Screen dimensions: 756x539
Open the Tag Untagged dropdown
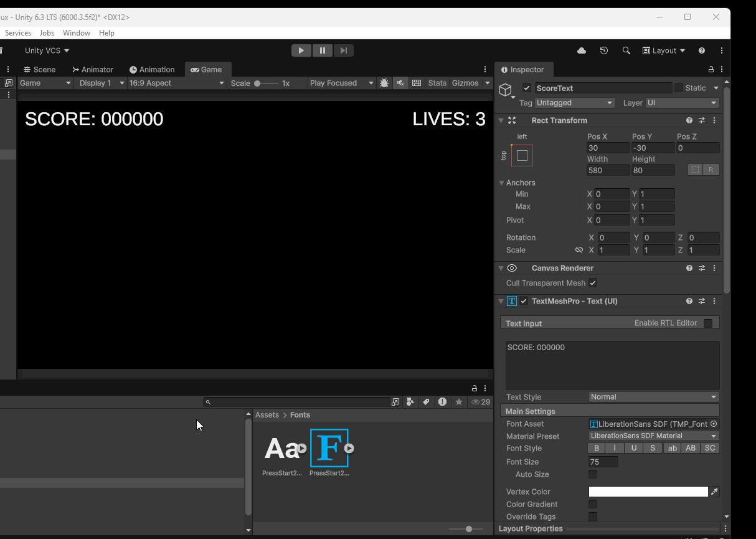coord(575,103)
